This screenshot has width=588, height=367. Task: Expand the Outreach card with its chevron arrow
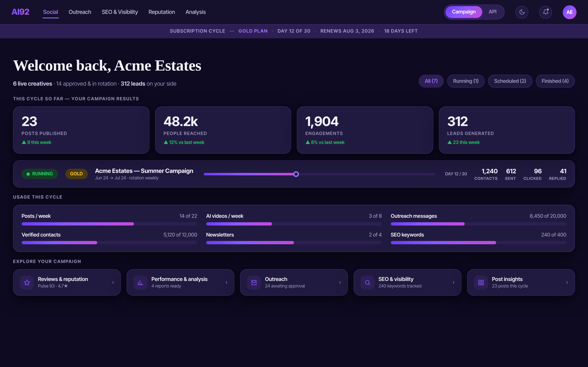(x=340, y=283)
